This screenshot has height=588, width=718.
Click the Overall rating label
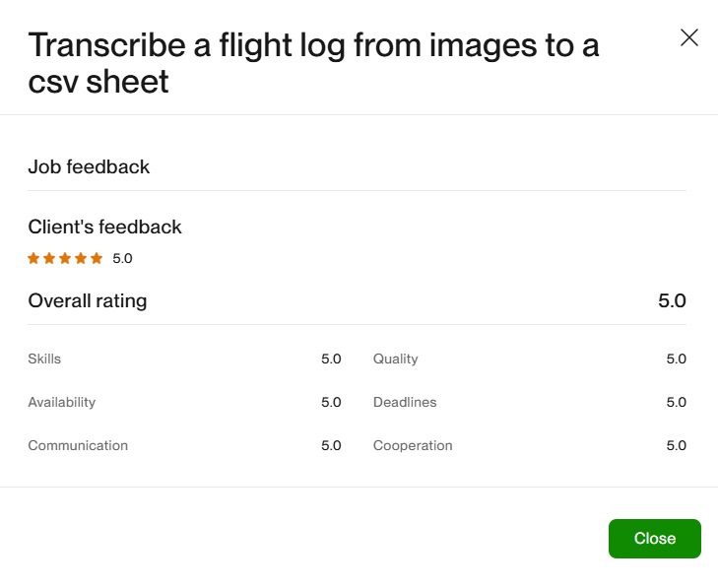87,300
